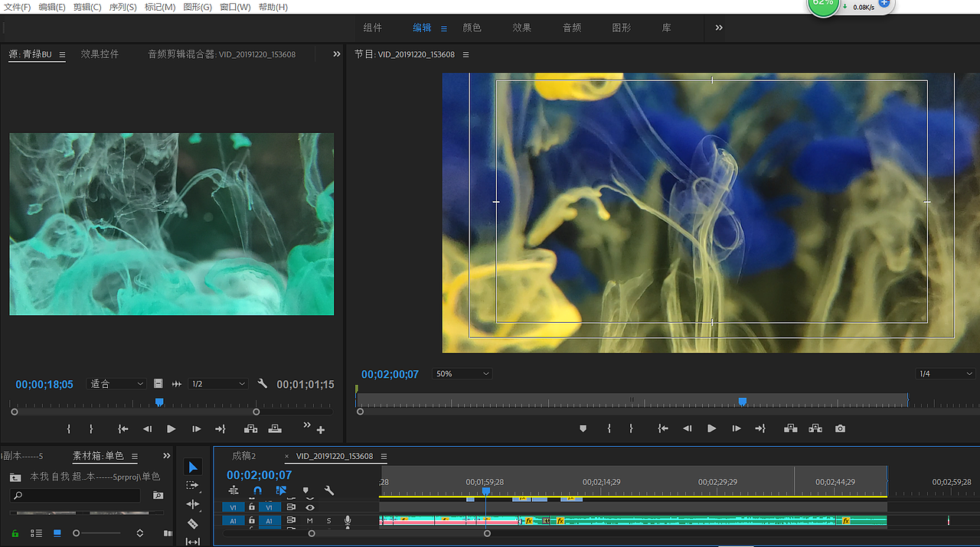Open source monitor settings wrench
The height and width of the screenshot is (547, 980).
point(263,384)
